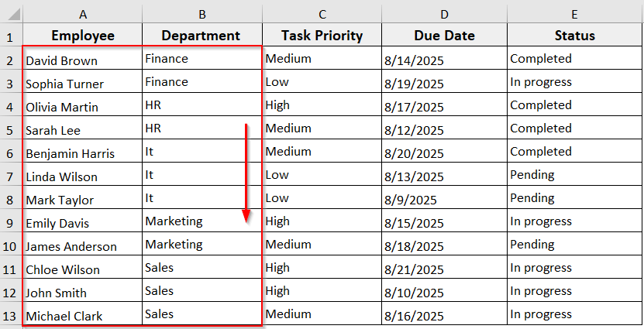The image size is (644, 329).
Task: Select column C header
Action: [x=322, y=15]
